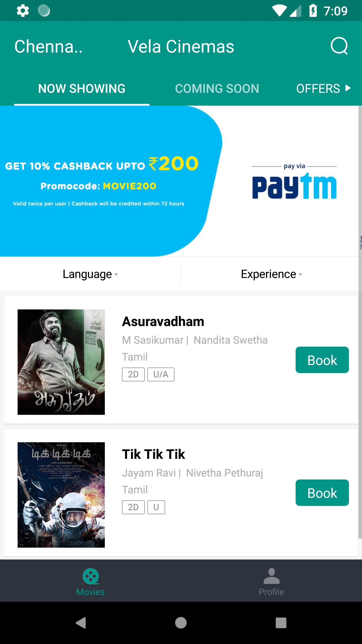Tap the search magnifier icon
362x644 pixels.
point(339,46)
